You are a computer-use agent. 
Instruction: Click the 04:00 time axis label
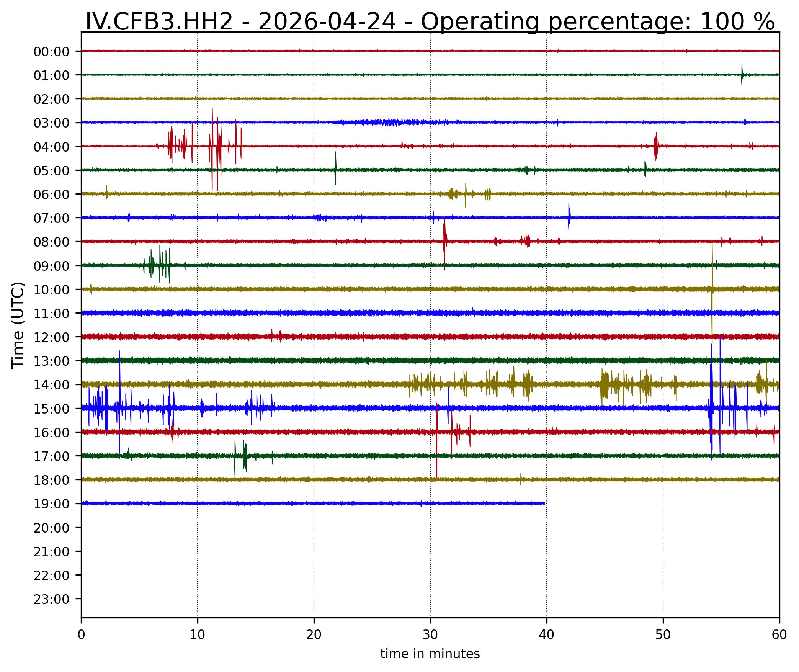point(51,147)
